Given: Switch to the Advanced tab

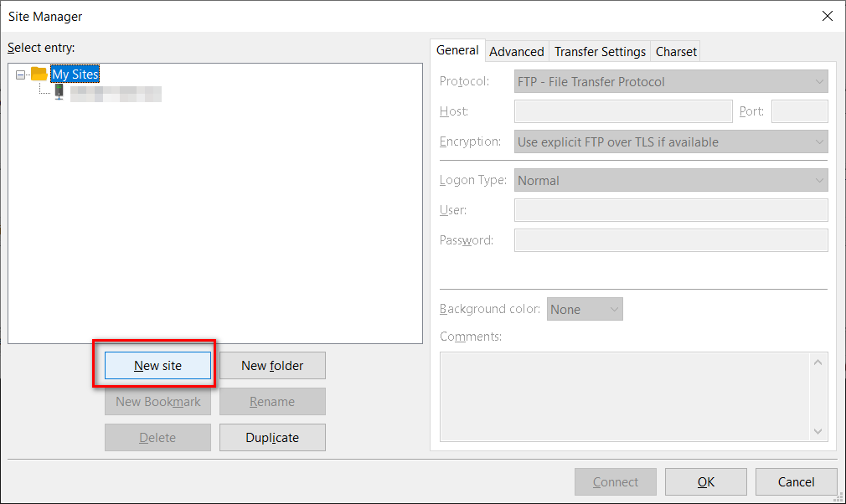Looking at the screenshot, I should pos(516,52).
